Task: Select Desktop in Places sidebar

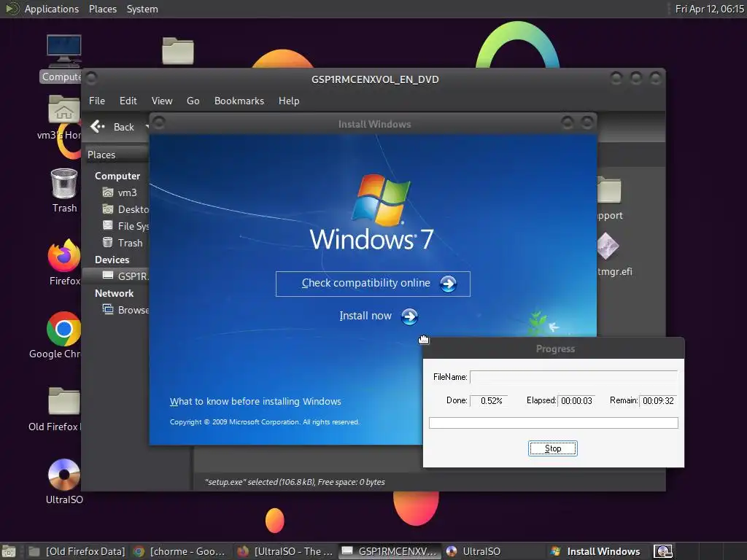Action: (x=126, y=209)
